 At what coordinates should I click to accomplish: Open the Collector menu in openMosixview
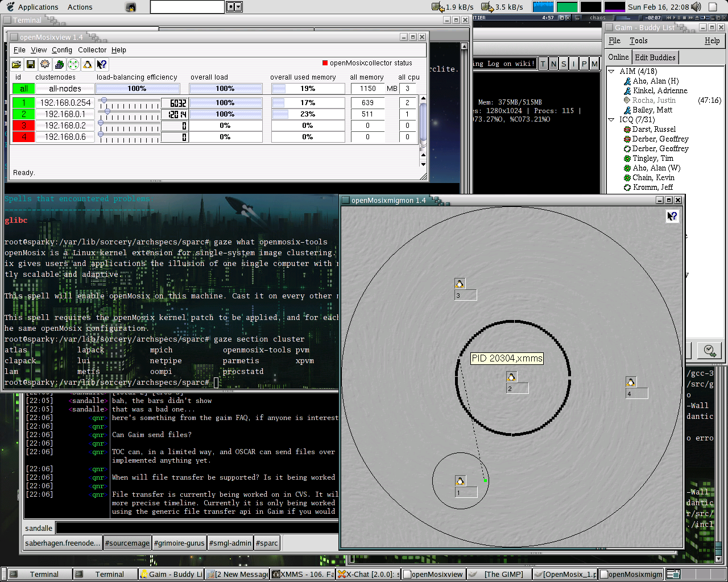pyautogui.click(x=92, y=50)
